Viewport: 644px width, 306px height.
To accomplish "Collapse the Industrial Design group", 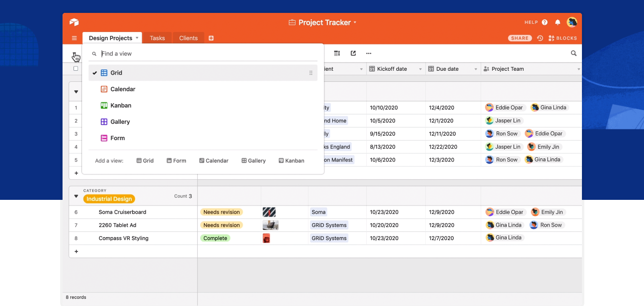I will (x=76, y=196).
